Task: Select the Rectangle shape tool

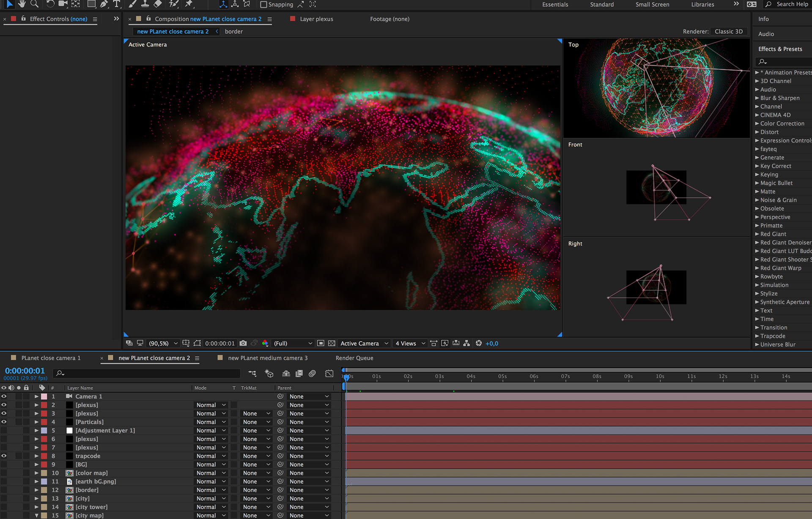Action: [x=91, y=4]
